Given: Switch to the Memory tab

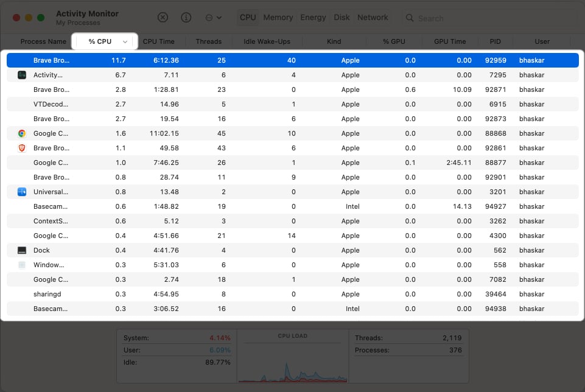Looking at the screenshot, I should click(x=278, y=18).
